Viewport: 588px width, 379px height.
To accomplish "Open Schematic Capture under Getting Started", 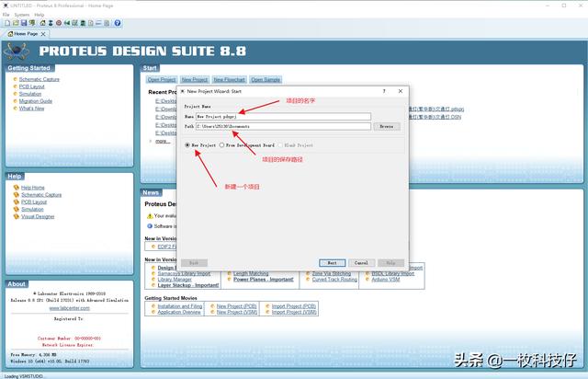I will point(39,79).
